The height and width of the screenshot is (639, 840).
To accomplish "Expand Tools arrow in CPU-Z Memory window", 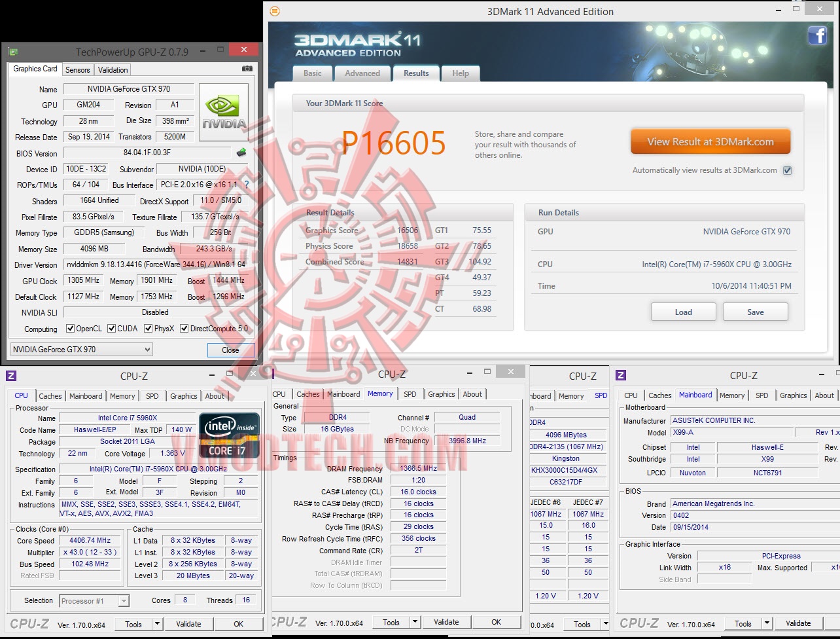I will click(x=415, y=623).
